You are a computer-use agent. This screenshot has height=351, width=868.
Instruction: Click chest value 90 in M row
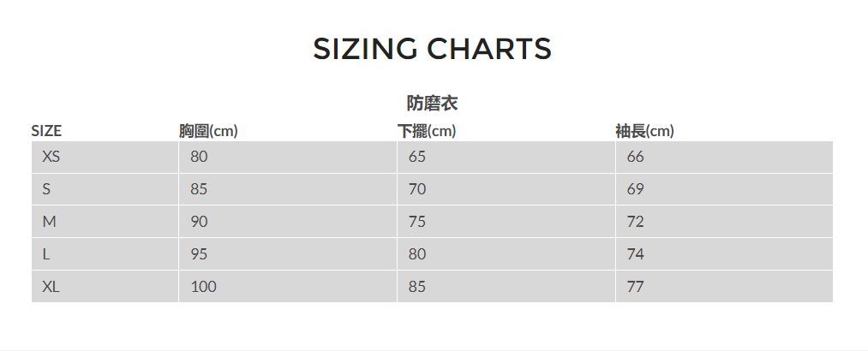pos(199,222)
